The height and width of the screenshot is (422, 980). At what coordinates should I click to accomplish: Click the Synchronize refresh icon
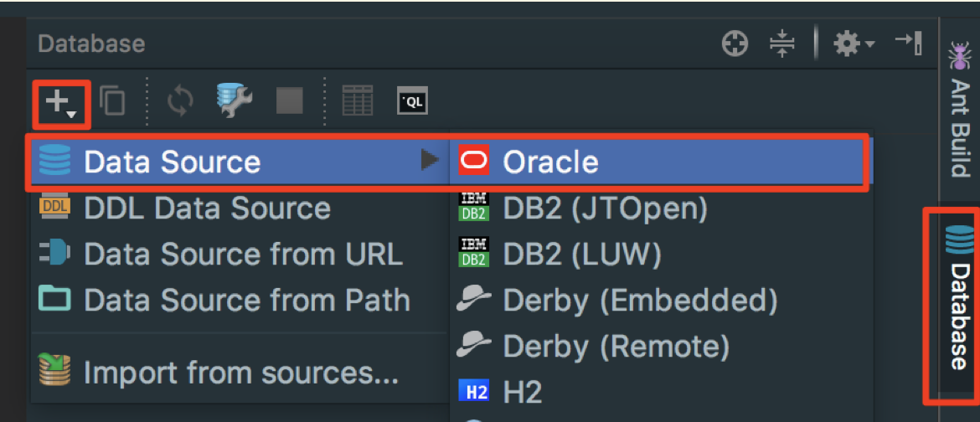[x=180, y=100]
